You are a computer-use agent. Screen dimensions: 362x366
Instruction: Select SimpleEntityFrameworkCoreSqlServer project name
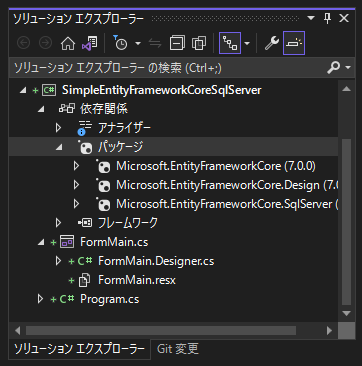coord(162,90)
